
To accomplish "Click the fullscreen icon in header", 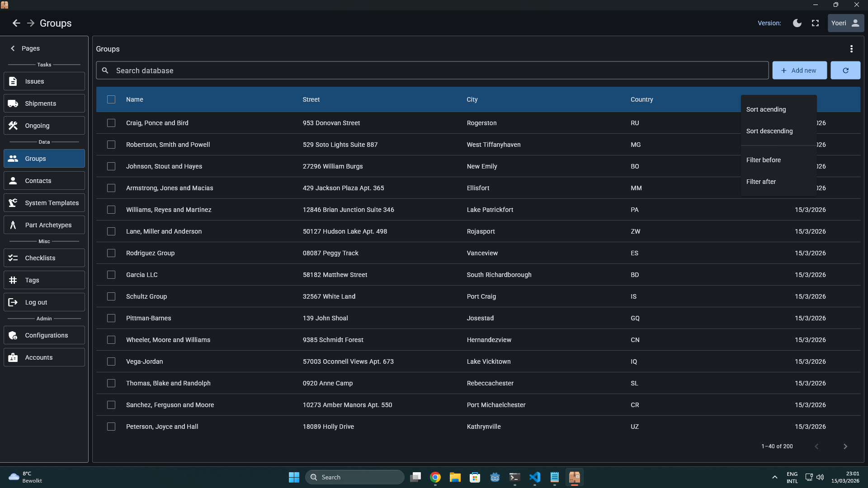I will [x=815, y=23].
